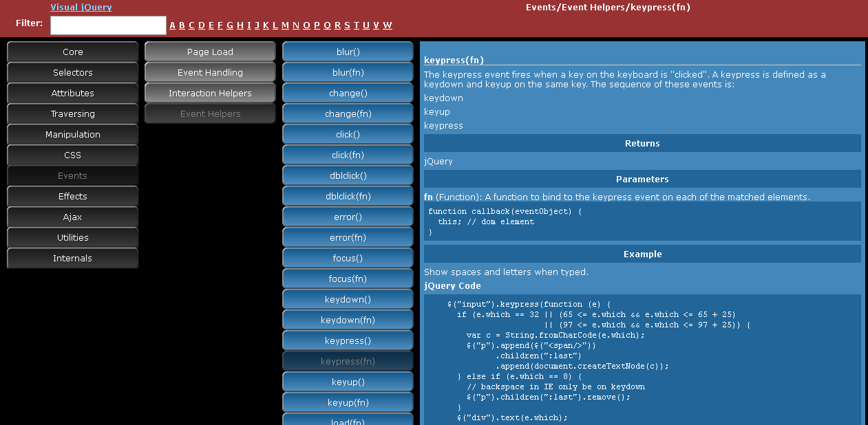Open the Core category
This screenshot has width=868, height=425.
click(72, 52)
